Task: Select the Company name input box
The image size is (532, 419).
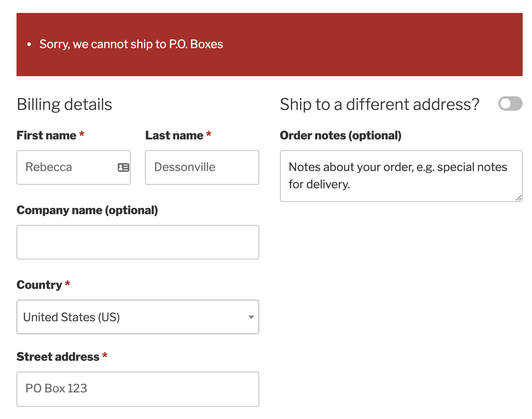Action: [138, 242]
